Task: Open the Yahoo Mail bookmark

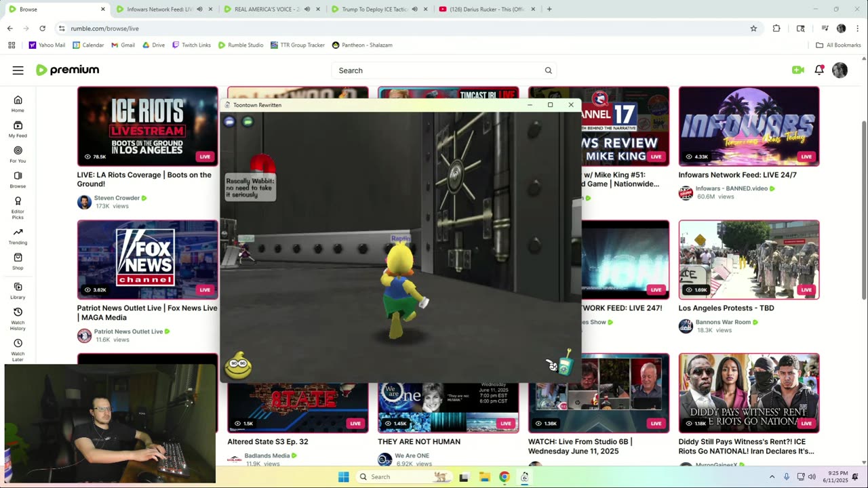Action: [47, 45]
